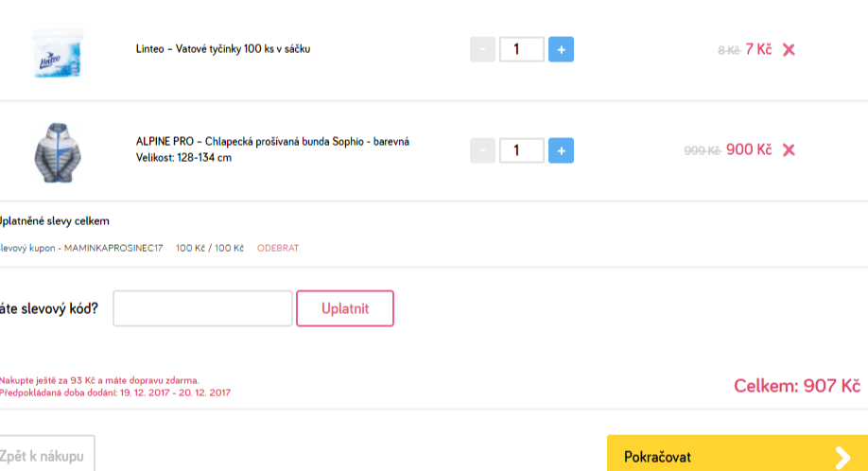Increase quantity of ALPINE PRO bunda

(x=561, y=150)
